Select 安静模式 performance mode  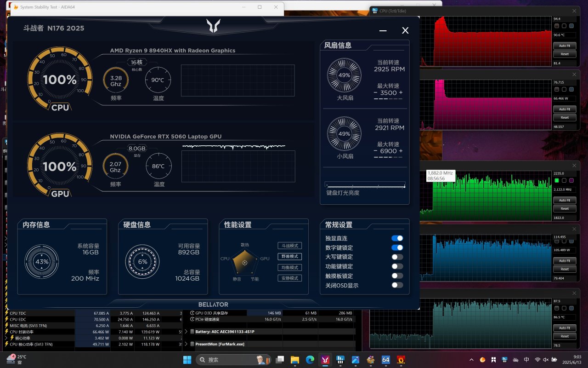(x=289, y=278)
